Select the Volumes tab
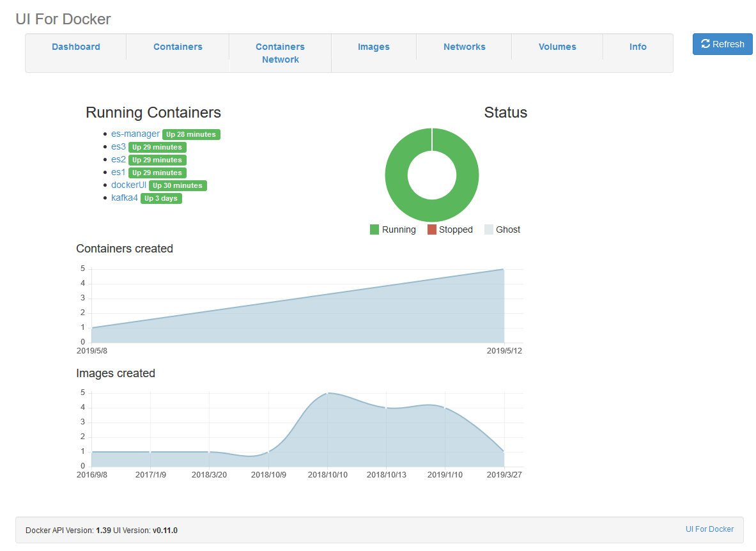 tap(557, 47)
